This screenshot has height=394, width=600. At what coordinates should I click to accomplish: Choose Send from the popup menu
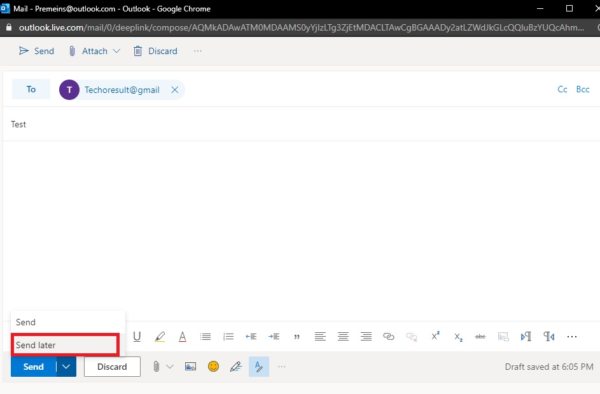(68, 322)
